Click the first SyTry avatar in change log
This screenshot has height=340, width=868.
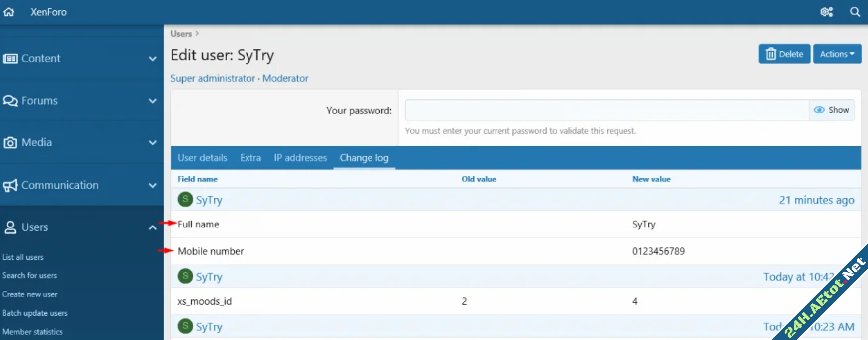coord(185,200)
